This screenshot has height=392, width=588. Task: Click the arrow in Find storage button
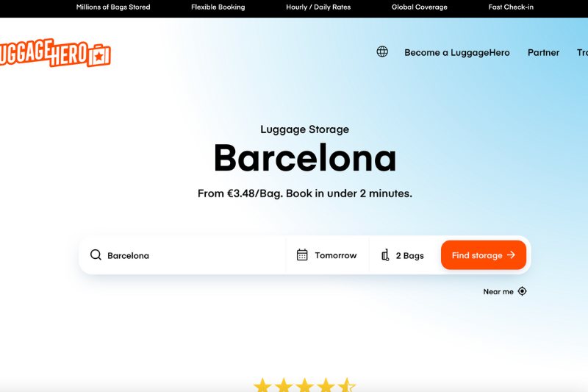(x=511, y=255)
